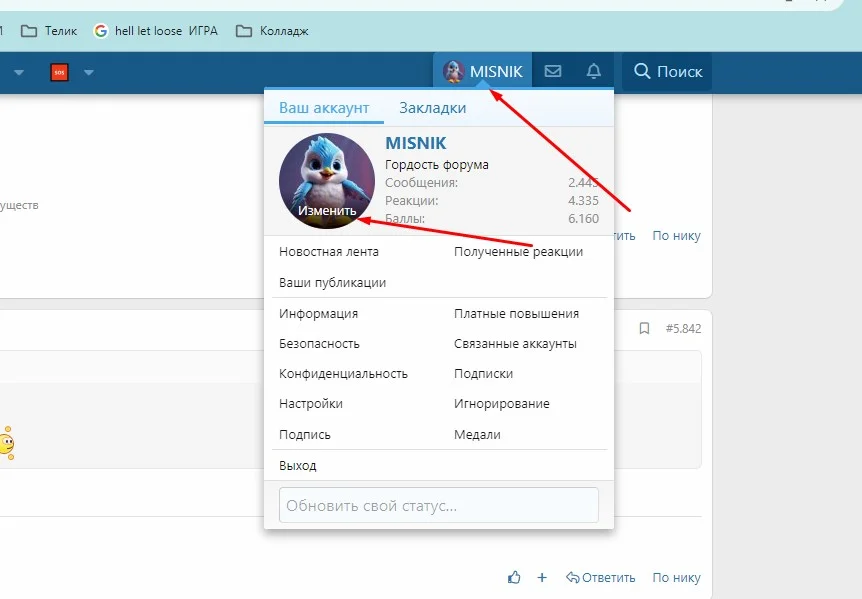Screen dimensions: 862x599
Task: Focus the Обновить свой статус field
Action: [x=439, y=505]
